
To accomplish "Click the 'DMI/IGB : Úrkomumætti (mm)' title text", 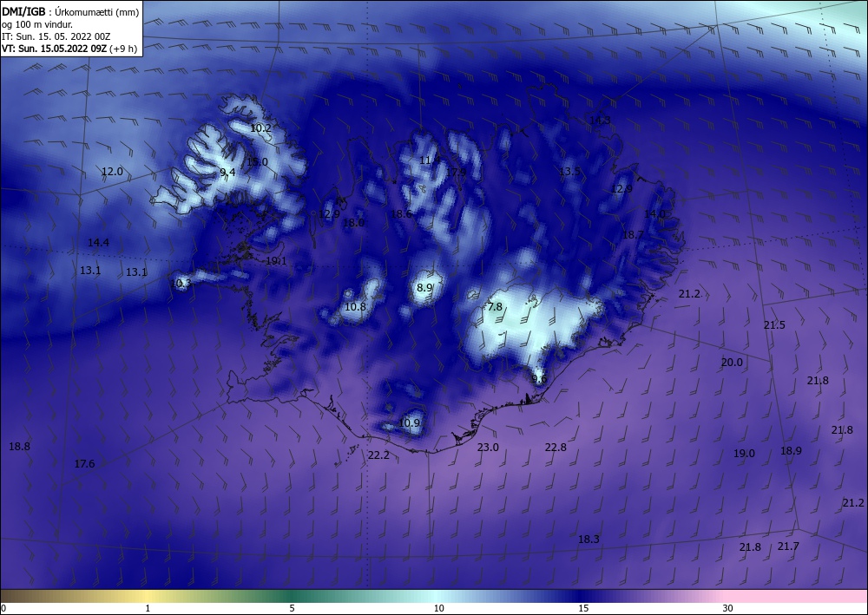I will click(x=70, y=11).
